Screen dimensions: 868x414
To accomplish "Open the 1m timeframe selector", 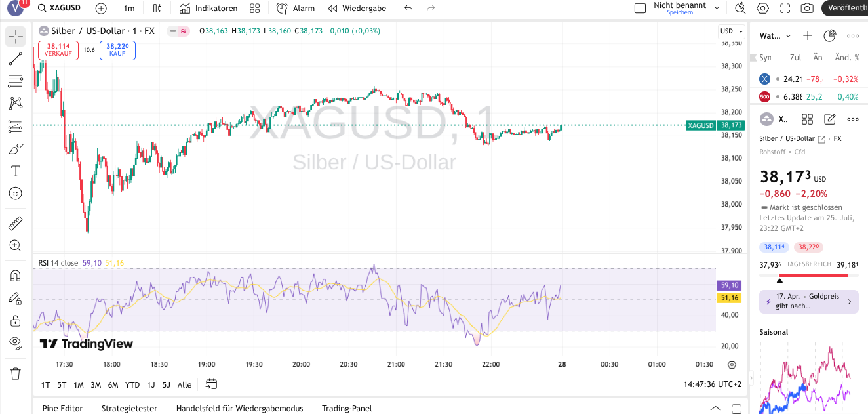I will 129,9.
